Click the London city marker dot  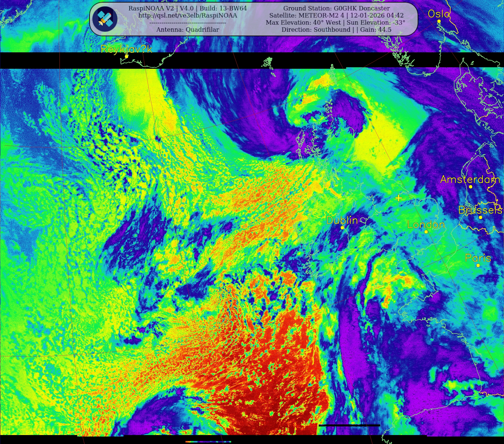426,232
